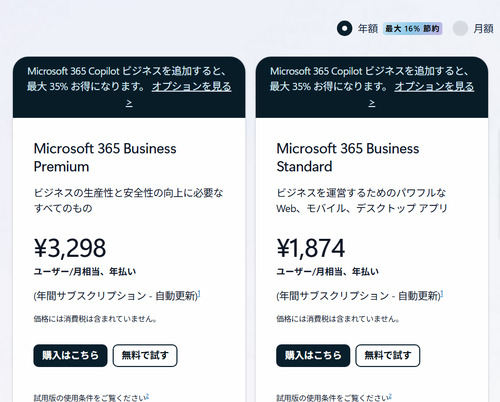Image resolution: width=500 pixels, height=402 pixels.
Task: Open footnote 2 under the Premium trial terms
Action: tap(147, 396)
